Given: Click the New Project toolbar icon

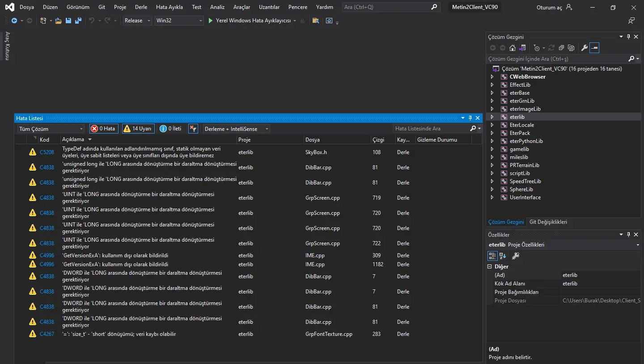Looking at the screenshot, I should pos(43,21).
